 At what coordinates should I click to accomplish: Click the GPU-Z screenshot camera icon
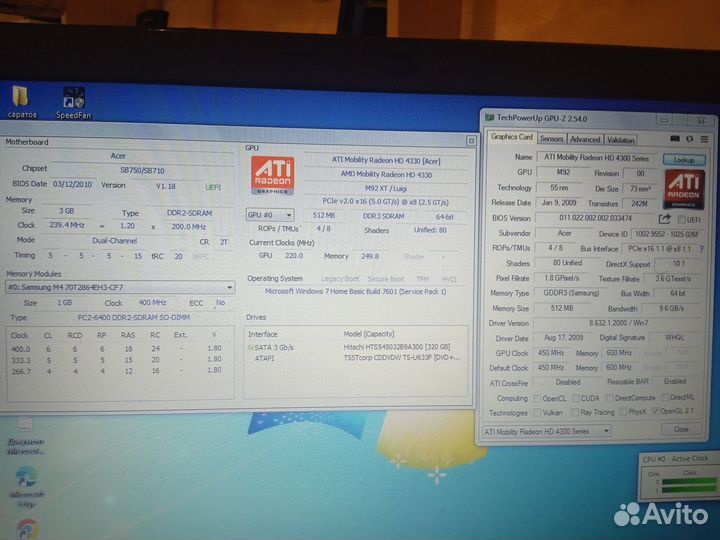click(x=675, y=139)
